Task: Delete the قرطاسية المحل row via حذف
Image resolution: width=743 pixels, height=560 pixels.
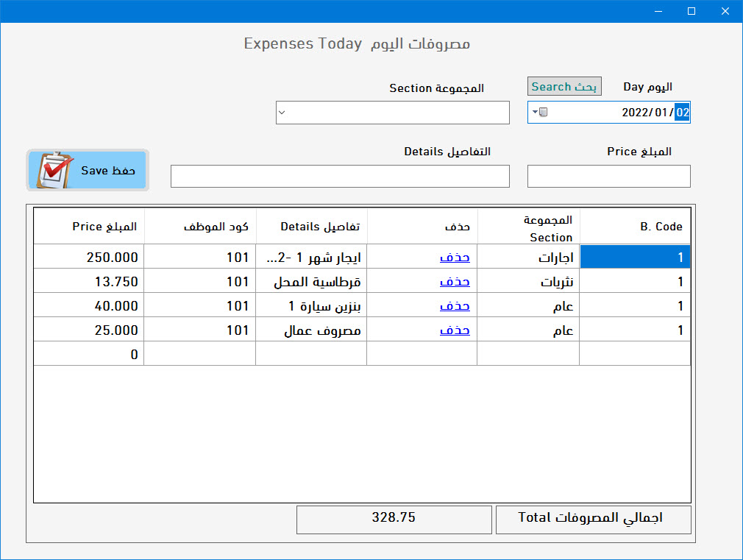Action: coord(455,282)
